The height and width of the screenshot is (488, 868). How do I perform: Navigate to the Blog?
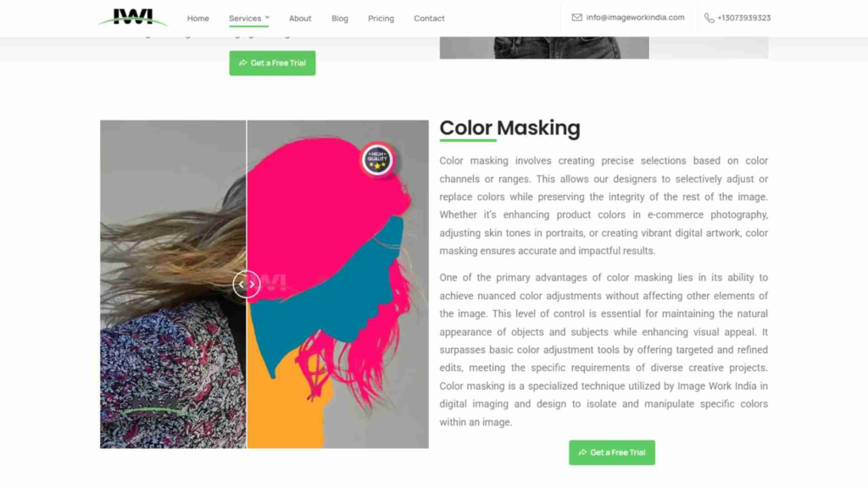tap(340, 19)
